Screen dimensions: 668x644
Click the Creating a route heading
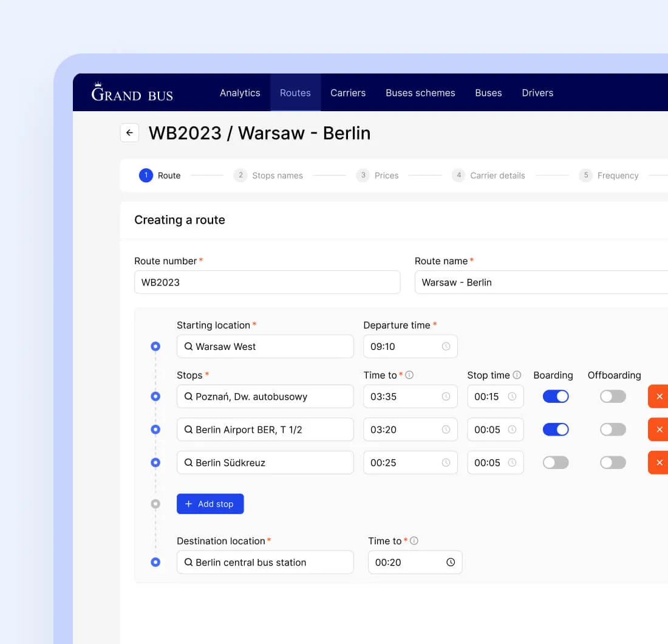tap(179, 220)
